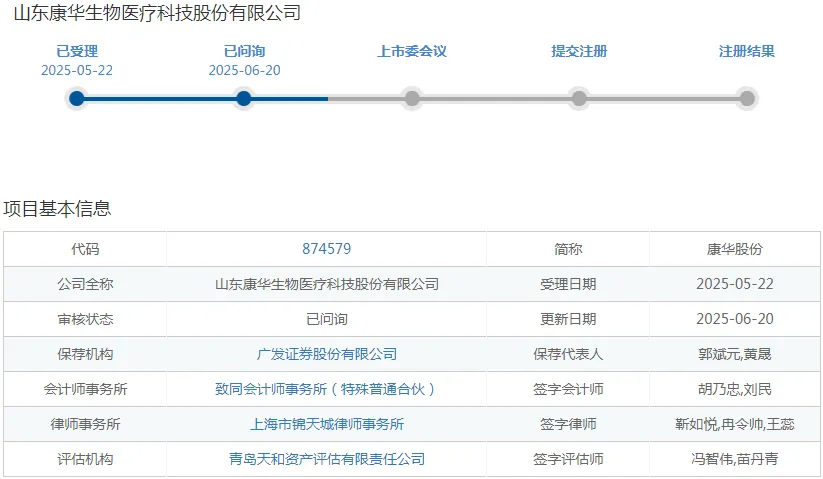The width and height of the screenshot is (823, 479).
Task: Click the 康华股份 short name cell
Action: [735, 249]
